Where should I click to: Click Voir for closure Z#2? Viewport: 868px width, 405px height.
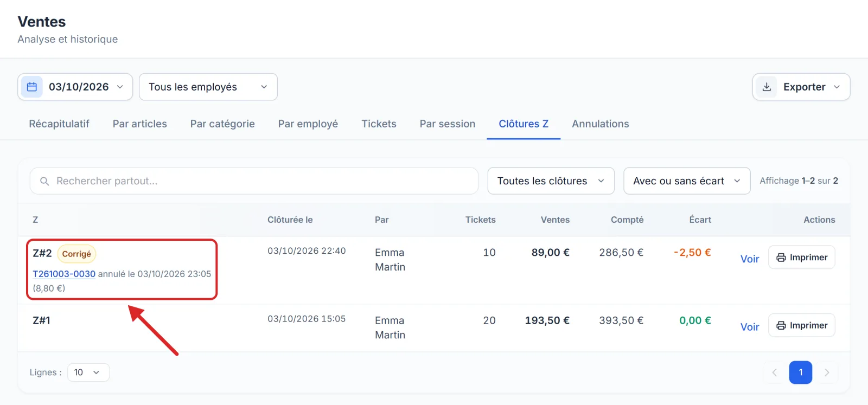[750, 259]
